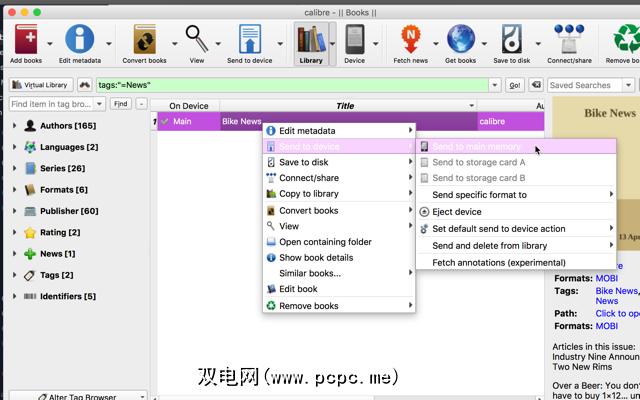
Task: Click the Save to disk toolbar icon
Action: 512,39
